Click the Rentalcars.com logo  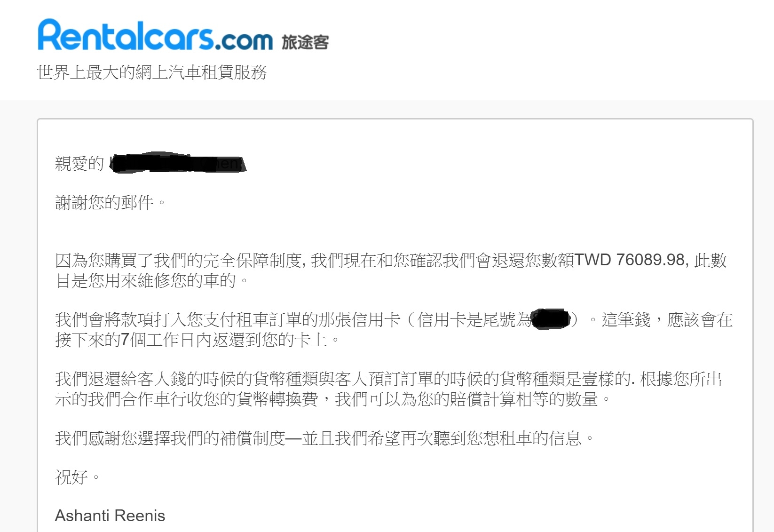click(x=155, y=35)
